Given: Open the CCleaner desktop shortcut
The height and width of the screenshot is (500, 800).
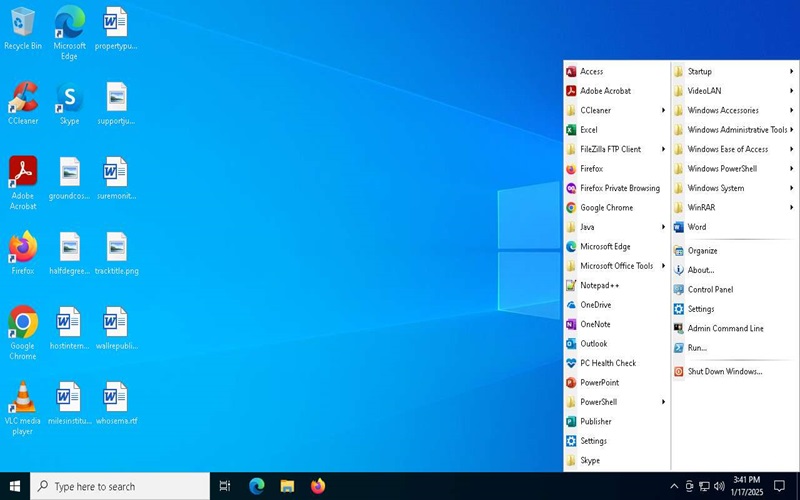Looking at the screenshot, I should pos(22,104).
